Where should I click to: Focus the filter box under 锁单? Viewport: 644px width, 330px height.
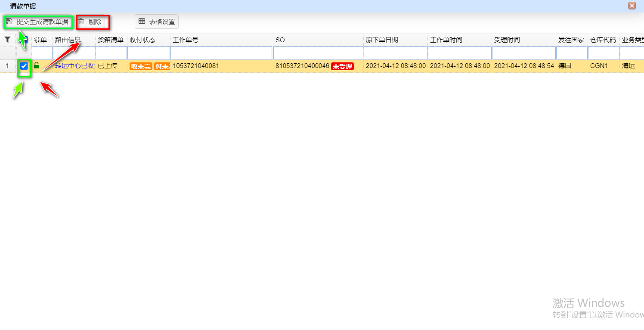tap(42, 53)
